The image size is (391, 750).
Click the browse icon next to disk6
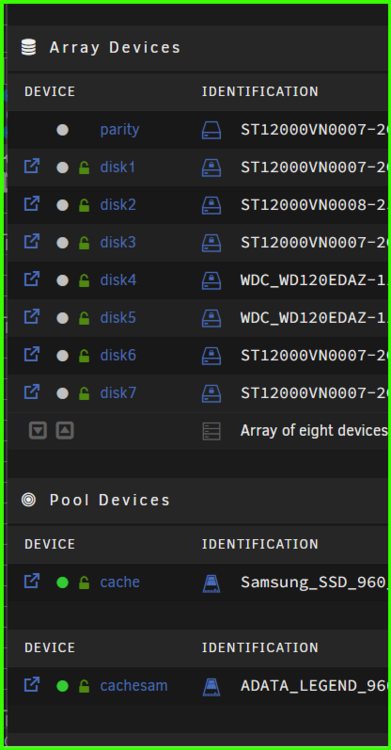pos(32,355)
